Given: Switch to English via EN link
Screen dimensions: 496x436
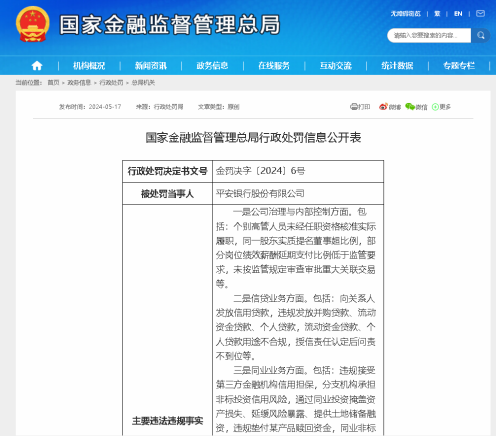Looking at the screenshot, I should pos(458,14).
